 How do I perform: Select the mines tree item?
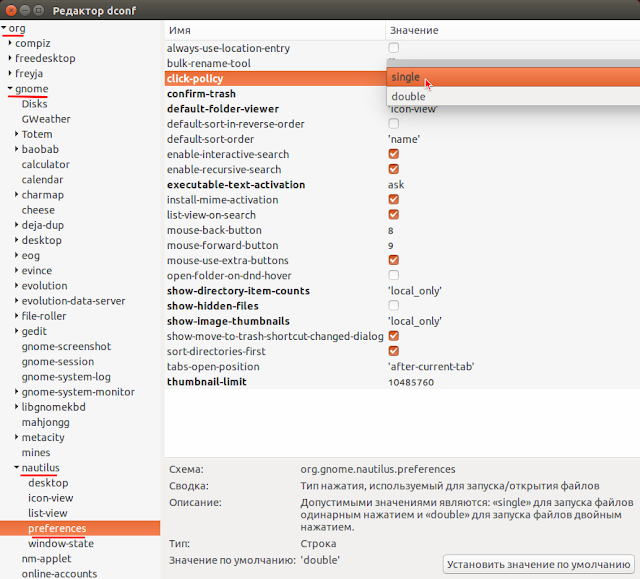point(36,452)
